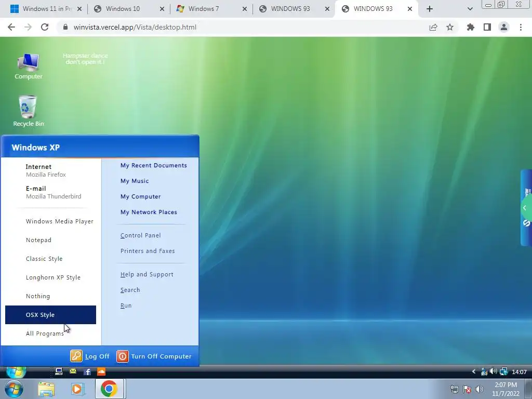Click Run in start menu

(x=126, y=305)
